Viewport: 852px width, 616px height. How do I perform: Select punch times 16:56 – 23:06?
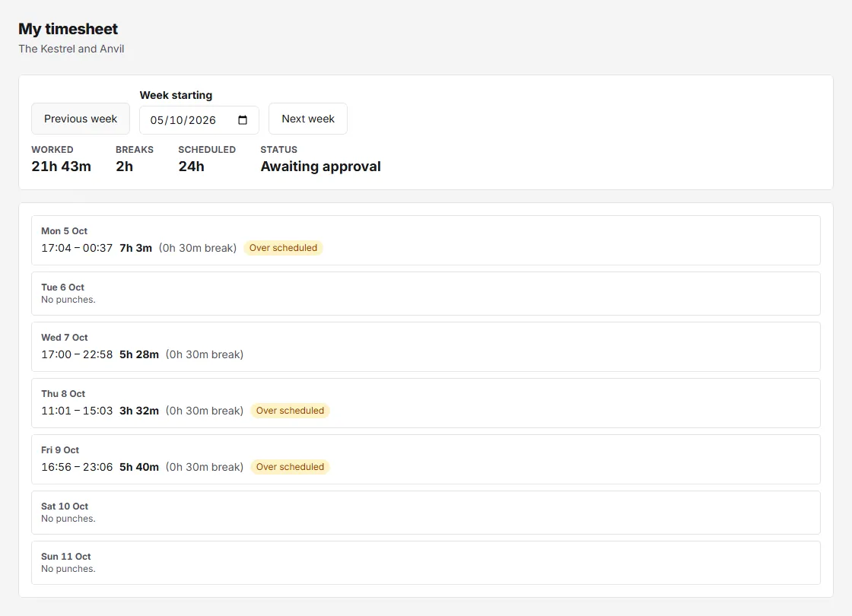pos(77,467)
